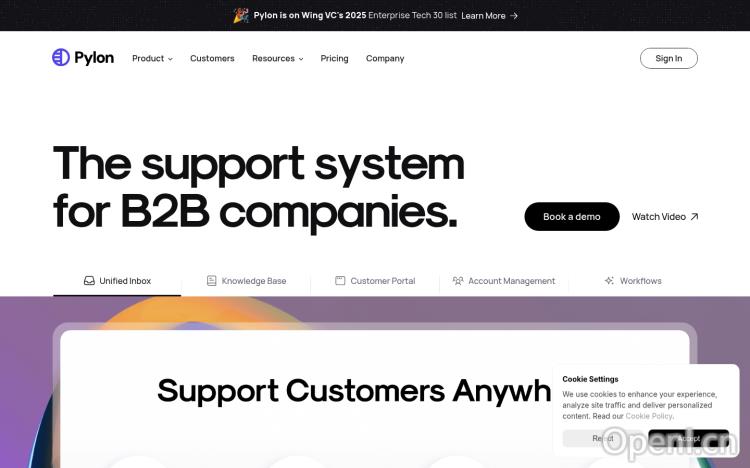Image resolution: width=750 pixels, height=468 pixels.
Task: Open the Pricing page
Action: point(334,58)
